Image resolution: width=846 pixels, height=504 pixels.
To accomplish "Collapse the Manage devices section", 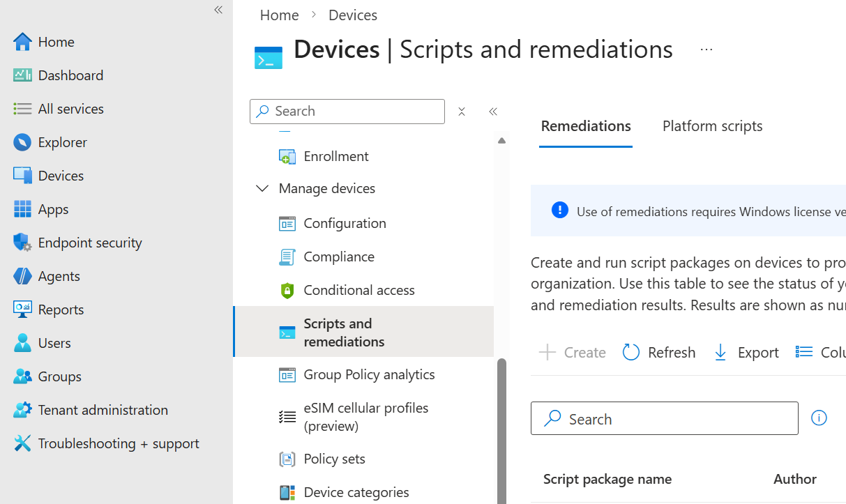I will pyautogui.click(x=262, y=188).
